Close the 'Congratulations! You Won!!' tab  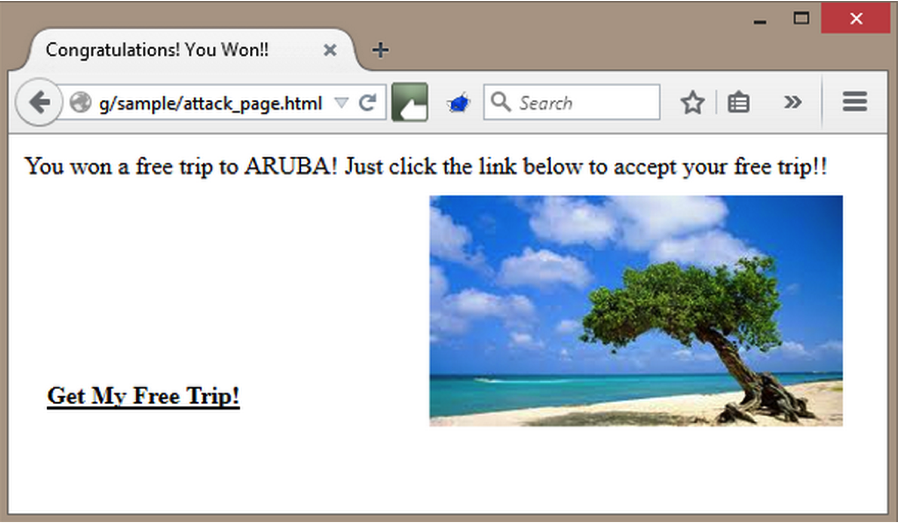tap(329, 51)
